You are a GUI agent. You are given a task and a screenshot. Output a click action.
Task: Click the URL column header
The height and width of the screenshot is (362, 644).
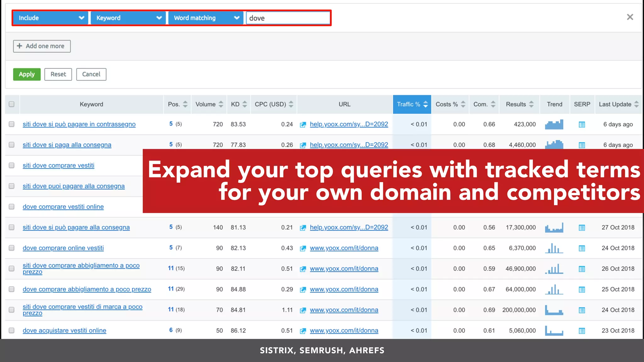click(x=345, y=104)
